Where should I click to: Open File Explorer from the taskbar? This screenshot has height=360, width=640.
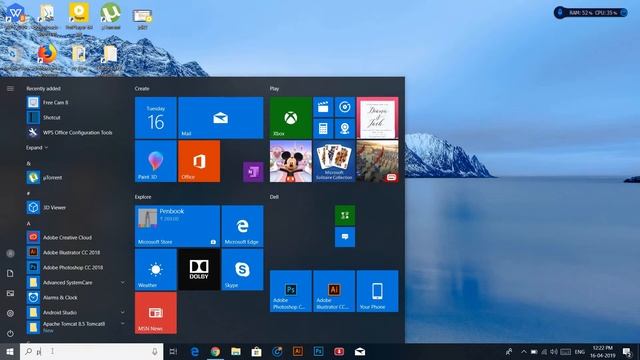tap(236, 351)
